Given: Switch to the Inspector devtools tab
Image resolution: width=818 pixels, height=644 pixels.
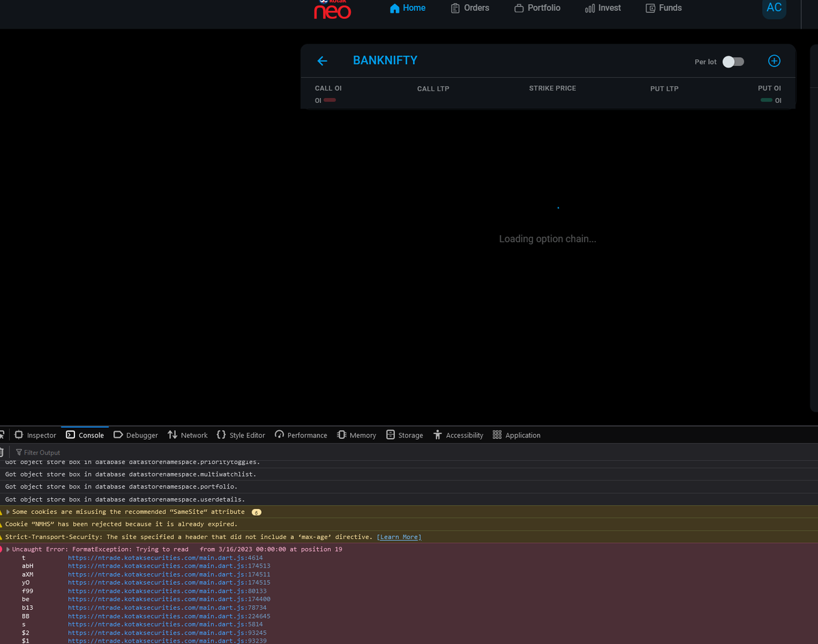Looking at the screenshot, I should (x=35, y=435).
